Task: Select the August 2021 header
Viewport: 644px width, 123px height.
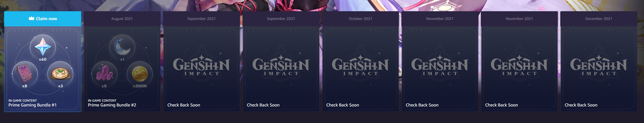Action: (122, 19)
